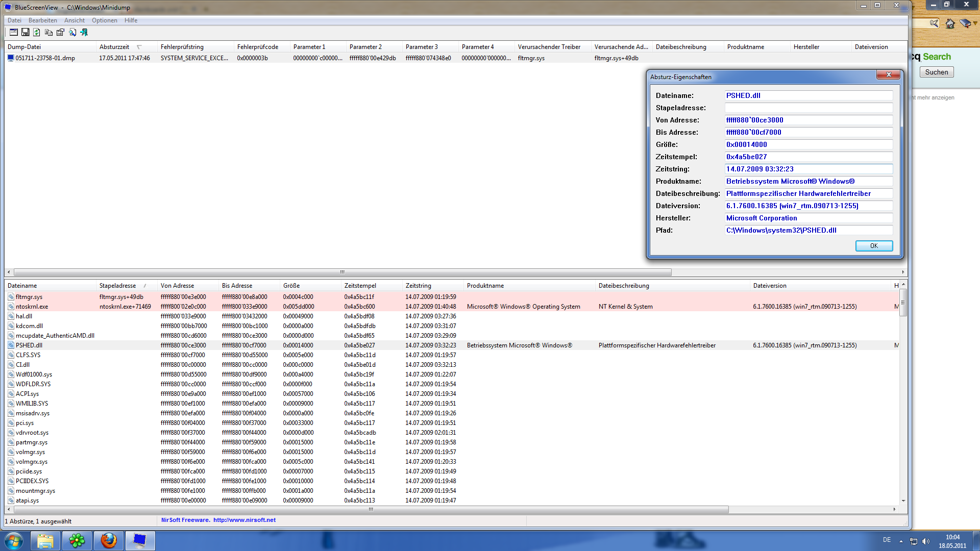Open Advanced Options toolbar icon

(14, 32)
